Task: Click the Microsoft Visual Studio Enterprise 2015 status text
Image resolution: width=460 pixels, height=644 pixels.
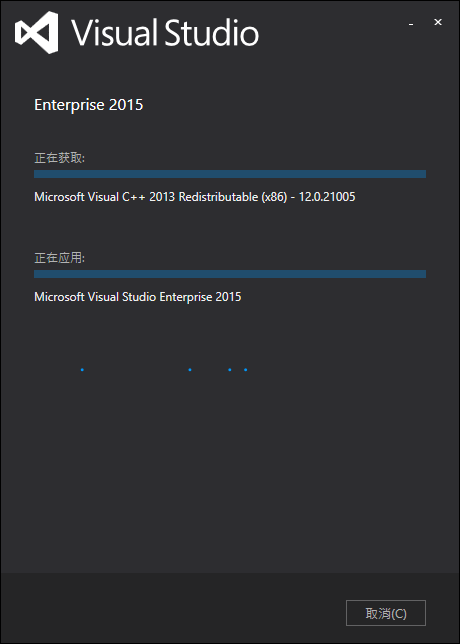Action: click(138, 297)
